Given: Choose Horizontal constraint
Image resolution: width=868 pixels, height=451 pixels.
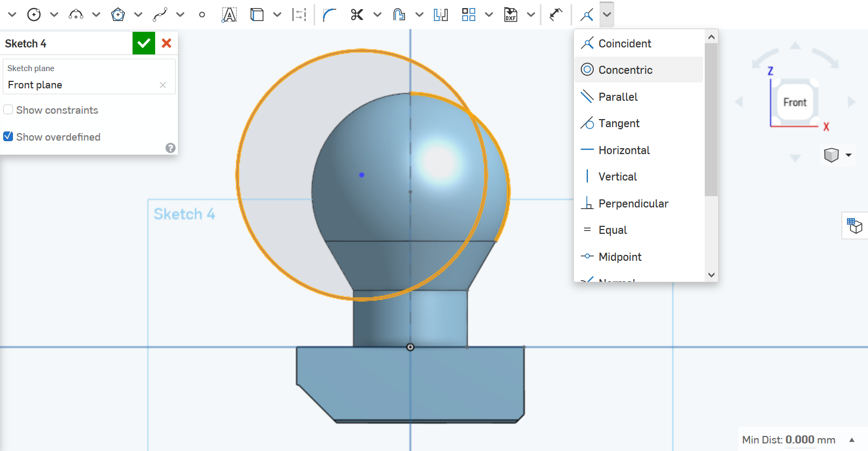Looking at the screenshot, I should (639, 150).
